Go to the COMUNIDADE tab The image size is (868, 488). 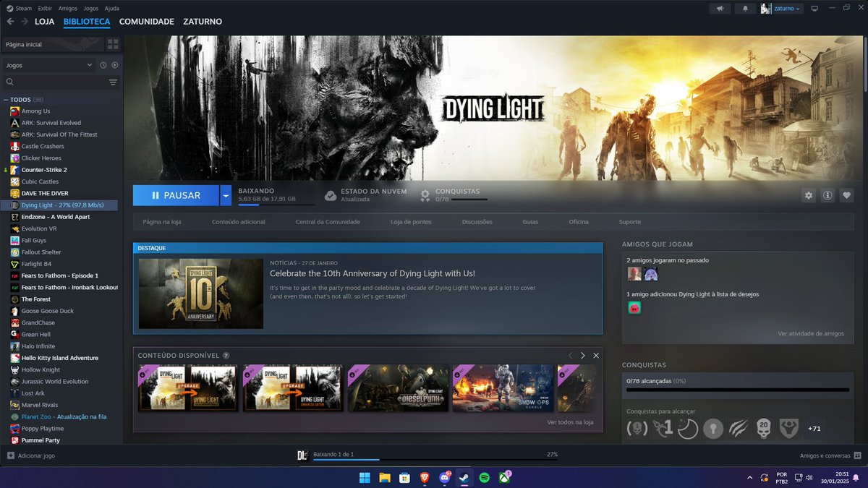[147, 22]
